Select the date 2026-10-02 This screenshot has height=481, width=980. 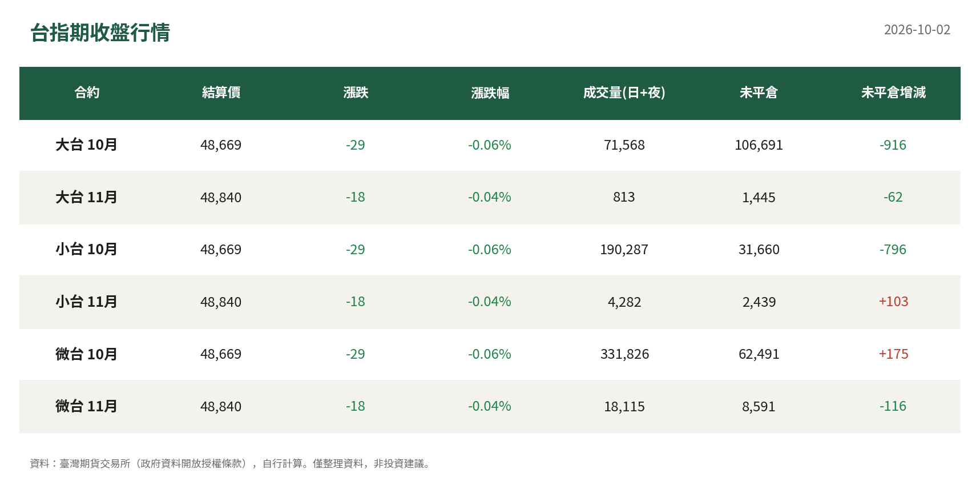pos(917,30)
